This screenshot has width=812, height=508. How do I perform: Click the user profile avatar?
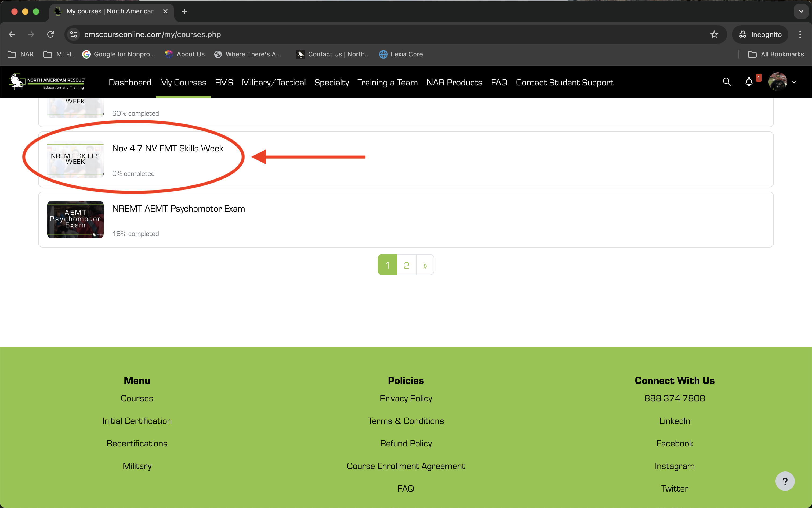[x=778, y=82]
